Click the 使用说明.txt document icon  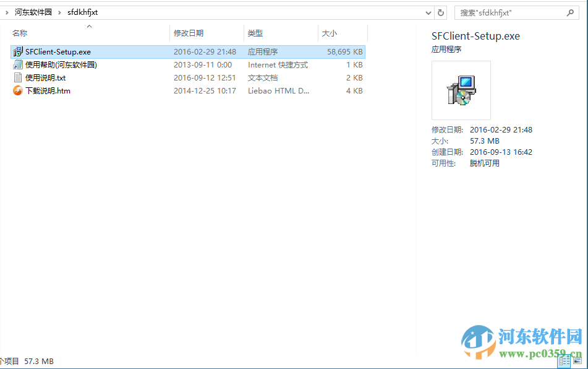[18, 78]
